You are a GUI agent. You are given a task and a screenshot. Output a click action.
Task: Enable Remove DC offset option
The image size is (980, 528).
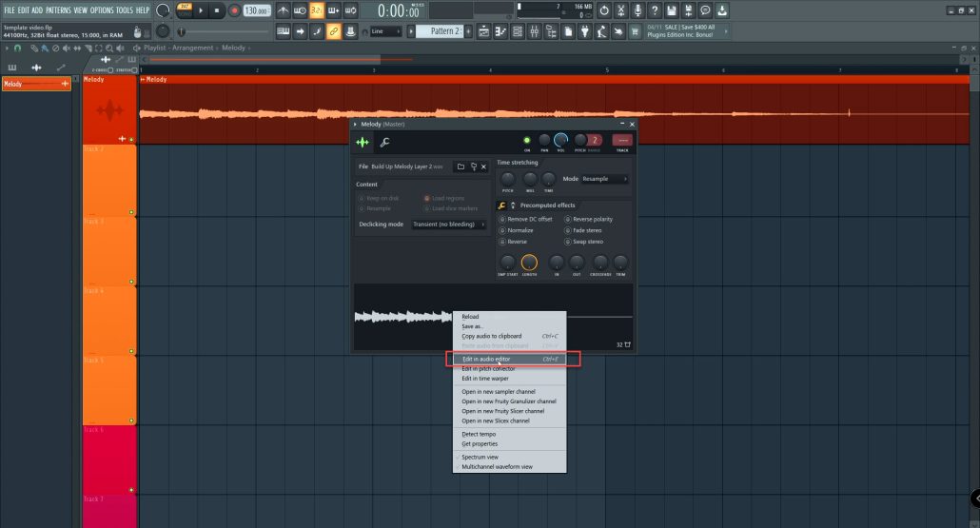point(504,219)
